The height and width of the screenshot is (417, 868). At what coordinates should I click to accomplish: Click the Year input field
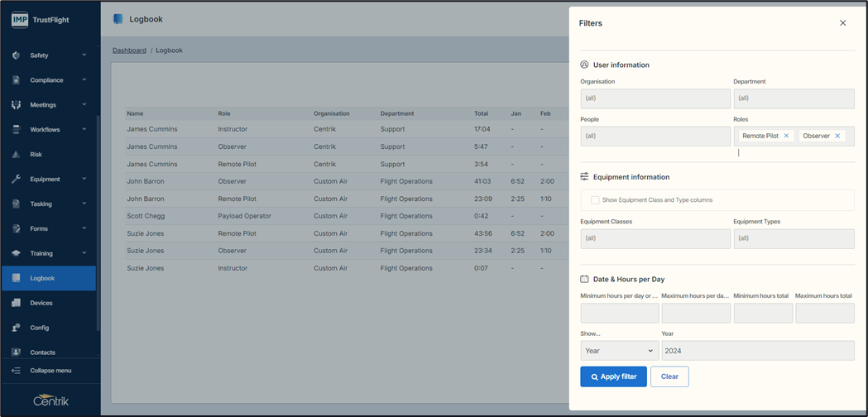coord(757,351)
